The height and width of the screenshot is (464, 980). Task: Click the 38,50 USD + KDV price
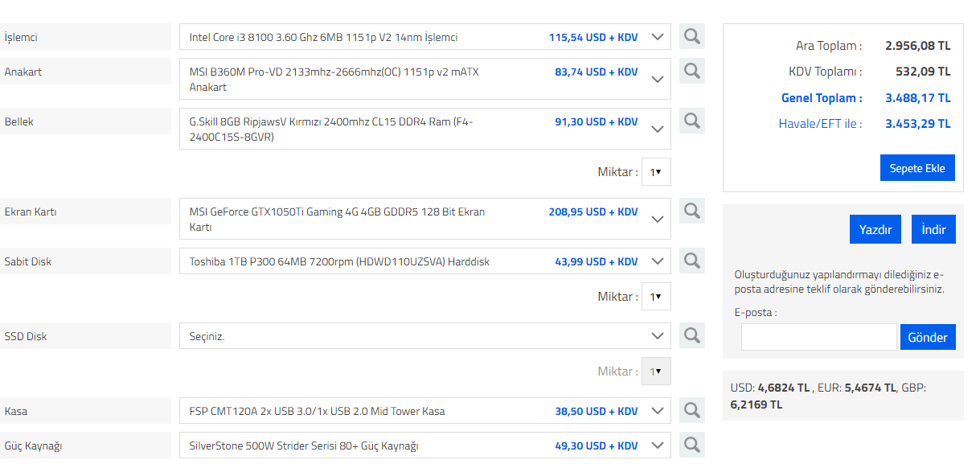click(597, 411)
